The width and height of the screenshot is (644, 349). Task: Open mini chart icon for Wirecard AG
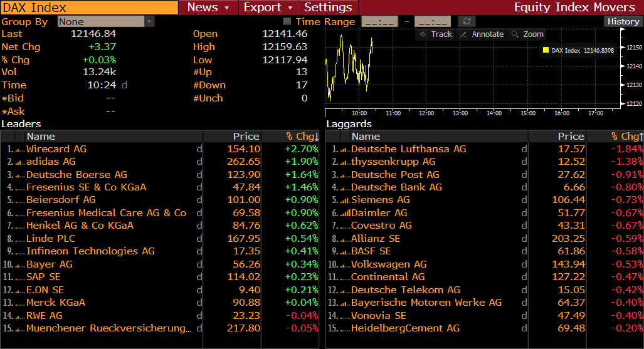[20, 150]
